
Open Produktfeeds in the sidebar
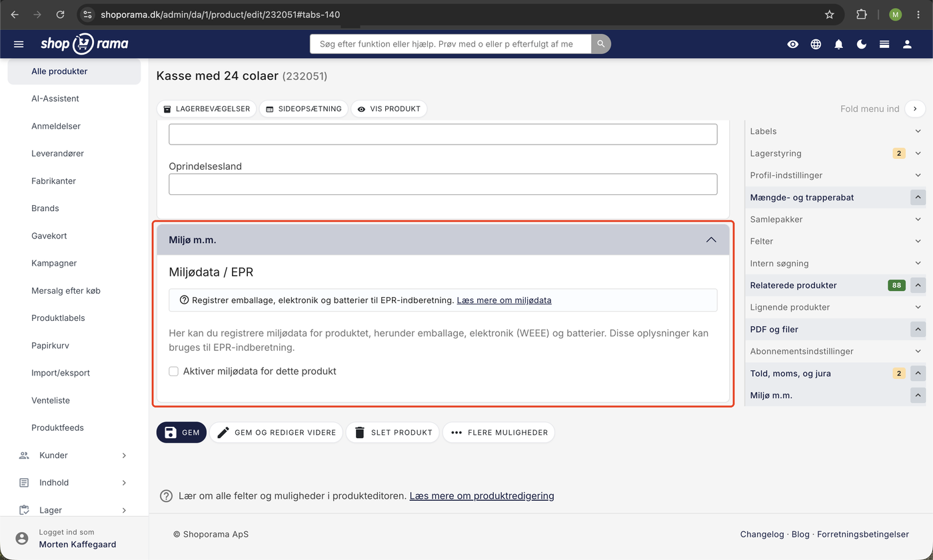pyautogui.click(x=57, y=427)
